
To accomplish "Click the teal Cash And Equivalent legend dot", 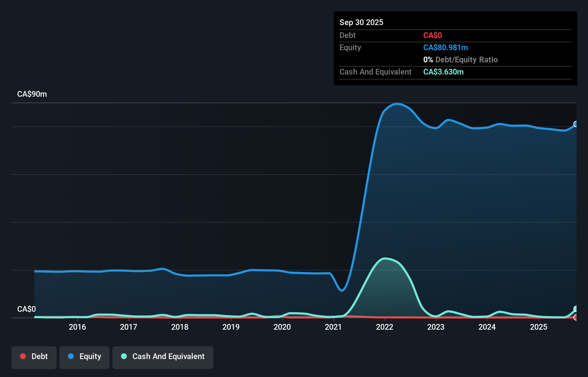I will coord(124,356).
